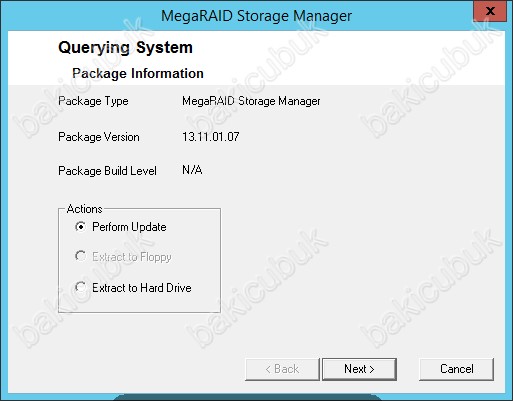513x401 pixels.
Task: Click the disabled < Back button
Action: click(282, 369)
